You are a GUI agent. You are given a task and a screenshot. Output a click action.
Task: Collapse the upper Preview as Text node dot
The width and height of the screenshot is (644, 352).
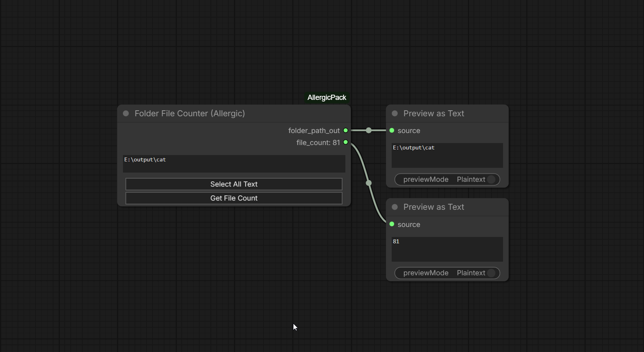395,113
